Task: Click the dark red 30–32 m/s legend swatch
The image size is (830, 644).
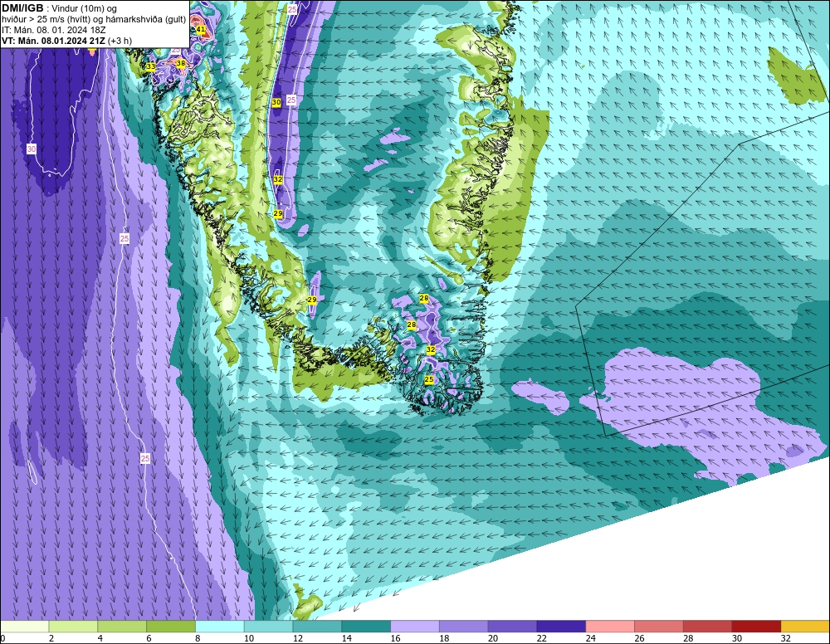Action: click(756, 627)
